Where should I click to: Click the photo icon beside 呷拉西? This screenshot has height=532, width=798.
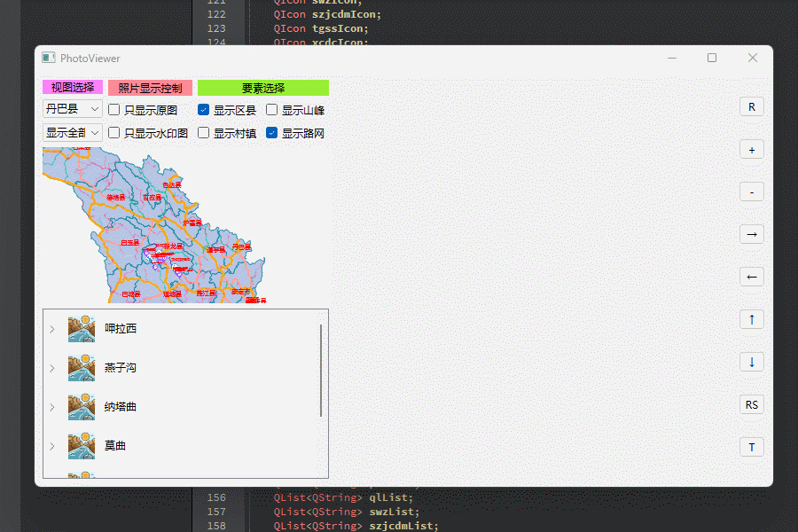pyautogui.click(x=81, y=328)
